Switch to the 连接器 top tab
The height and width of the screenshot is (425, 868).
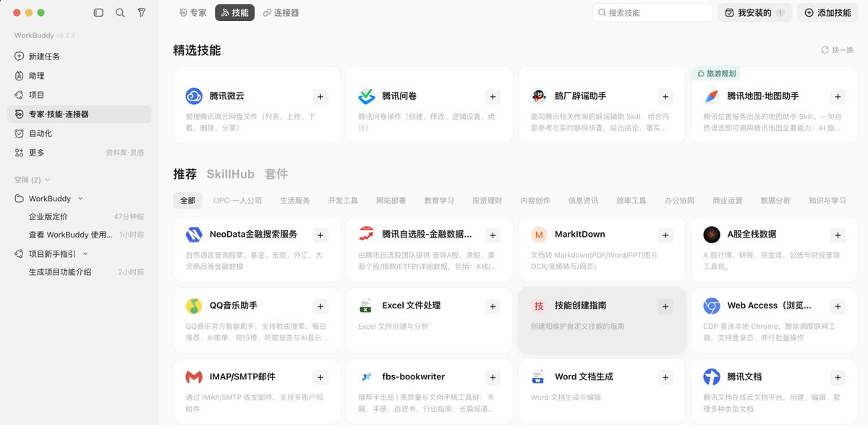coord(281,13)
